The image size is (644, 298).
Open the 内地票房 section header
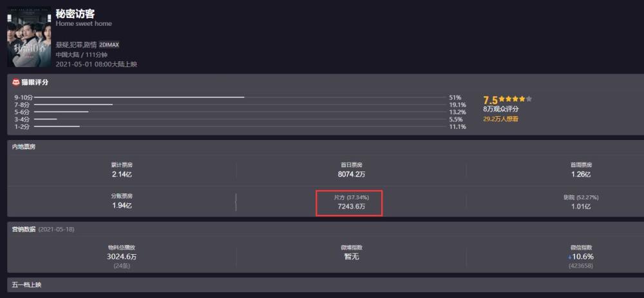click(24, 147)
